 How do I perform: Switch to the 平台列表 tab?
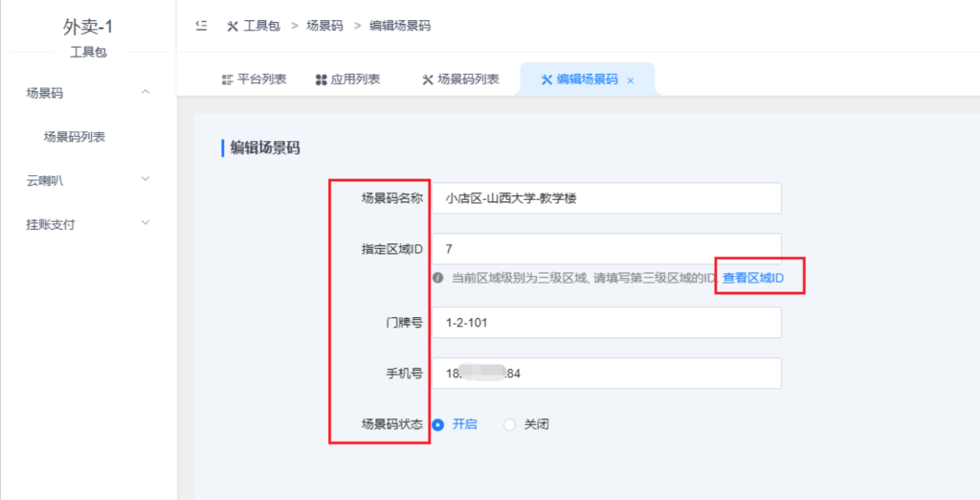pos(255,80)
